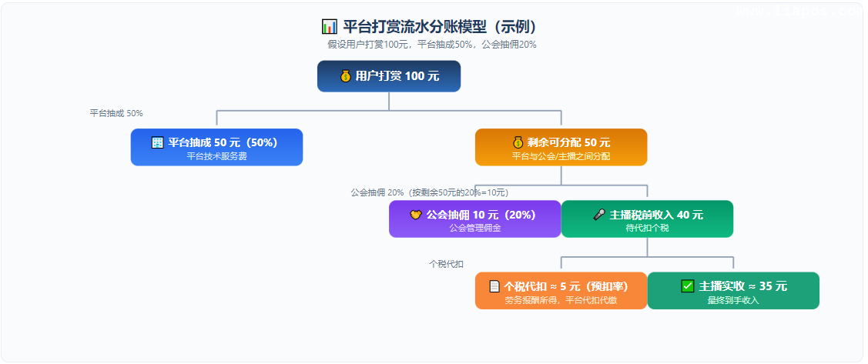This screenshot has height=364, width=868.
Task: Click the caption 公会管理佣金
Action: coord(475,228)
